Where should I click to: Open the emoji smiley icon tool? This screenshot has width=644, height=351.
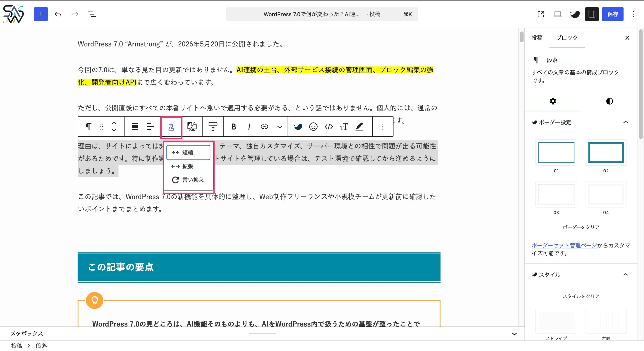(313, 127)
